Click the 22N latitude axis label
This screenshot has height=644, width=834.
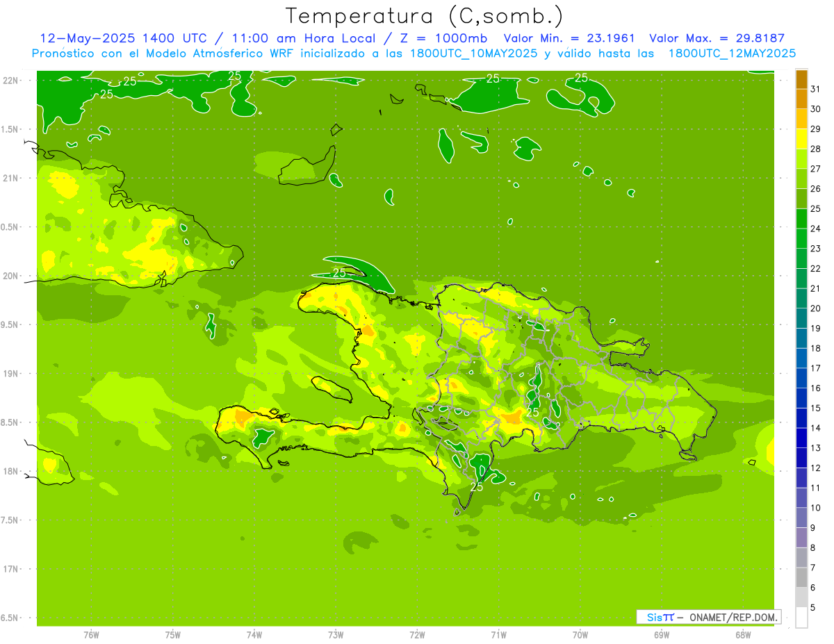(10, 80)
